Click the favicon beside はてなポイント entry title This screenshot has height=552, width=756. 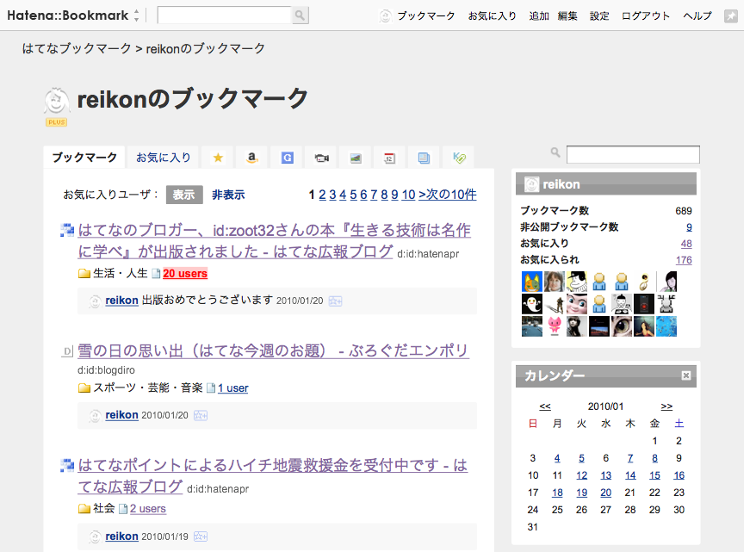(x=67, y=466)
